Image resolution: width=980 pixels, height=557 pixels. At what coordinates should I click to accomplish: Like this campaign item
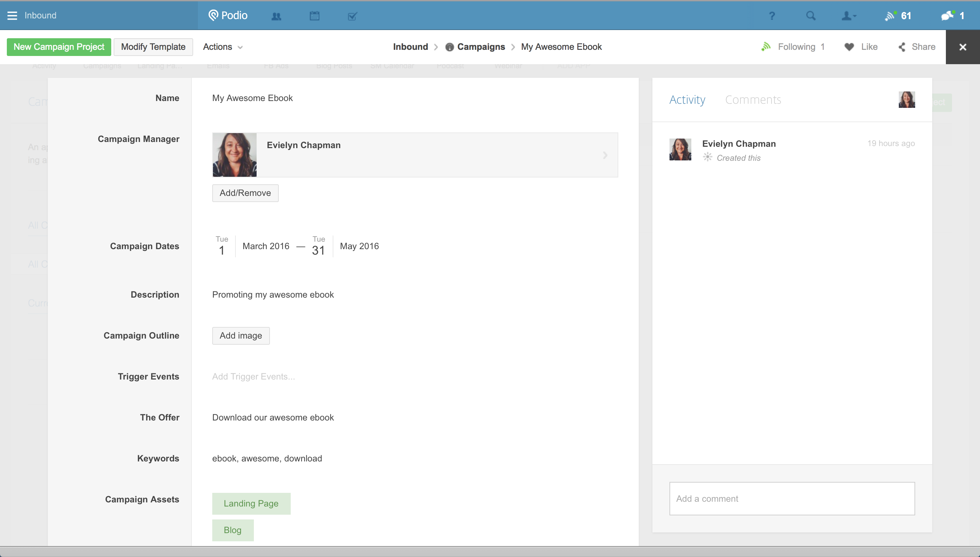point(861,47)
